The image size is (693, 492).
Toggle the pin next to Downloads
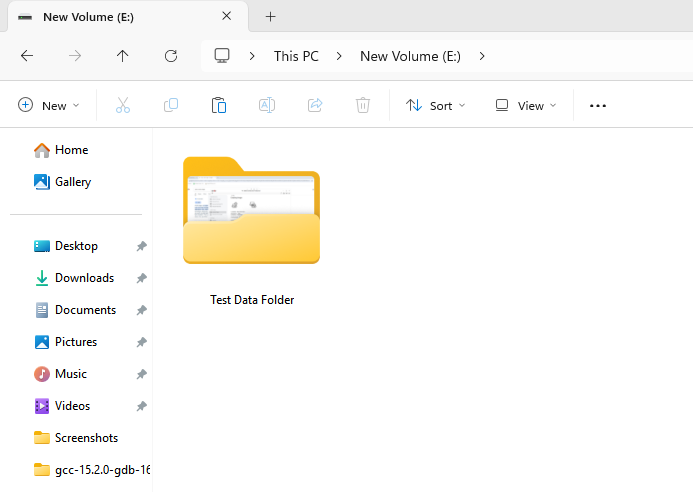[142, 278]
